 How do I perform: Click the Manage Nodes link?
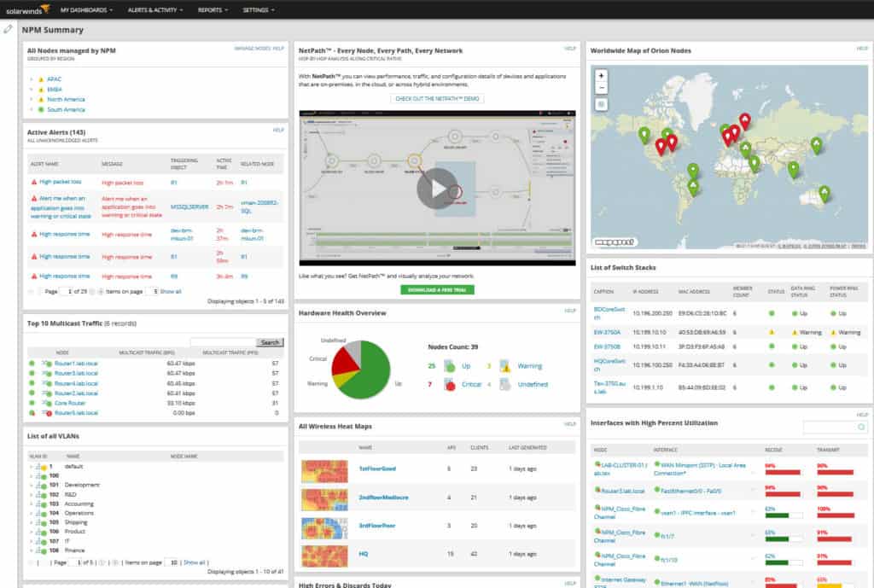point(253,49)
